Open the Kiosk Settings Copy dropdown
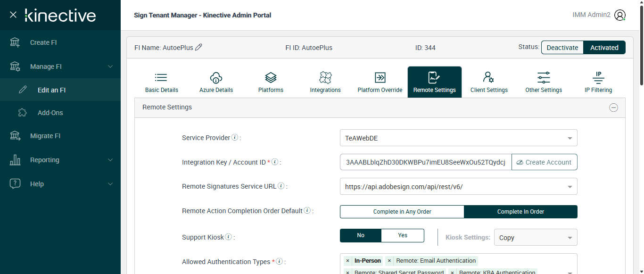644x274 pixels. pyautogui.click(x=536, y=237)
